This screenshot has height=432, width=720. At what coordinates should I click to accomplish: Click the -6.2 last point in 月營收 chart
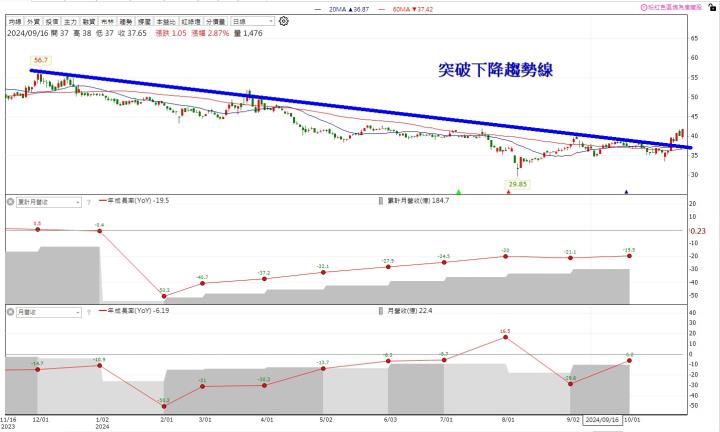[629, 360]
